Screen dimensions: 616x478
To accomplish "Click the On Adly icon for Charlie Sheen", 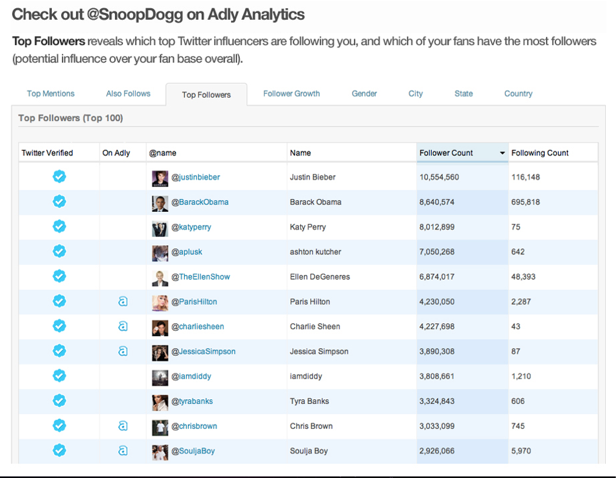I will (x=123, y=326).
